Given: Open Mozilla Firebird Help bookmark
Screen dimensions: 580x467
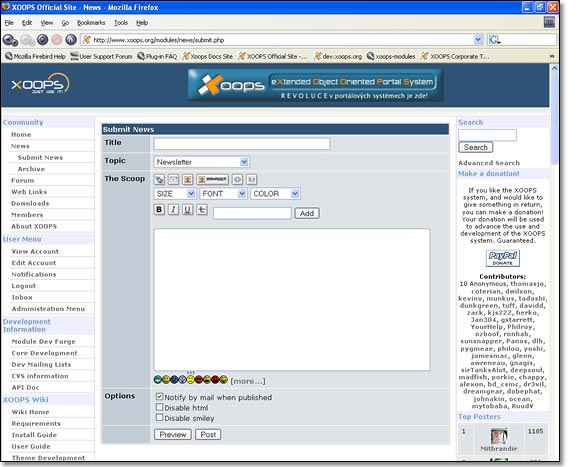Looking at the screenshot, I should point(36,57).
